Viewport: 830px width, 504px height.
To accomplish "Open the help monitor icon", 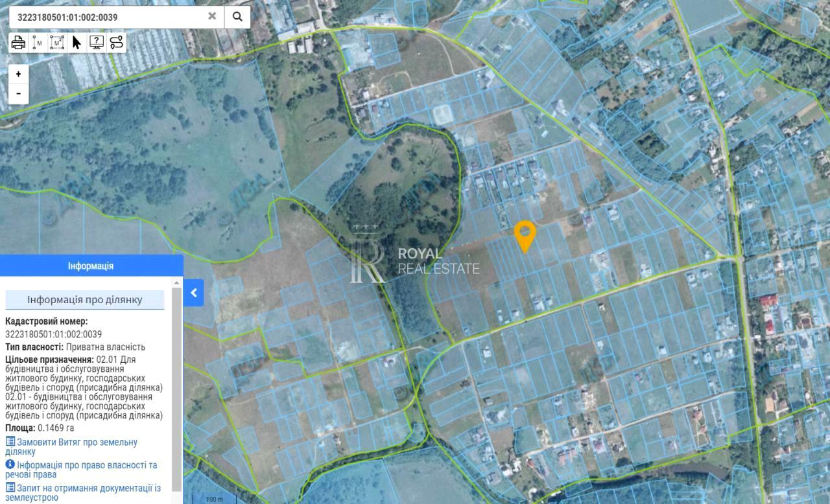I will [x=97, y=43].
